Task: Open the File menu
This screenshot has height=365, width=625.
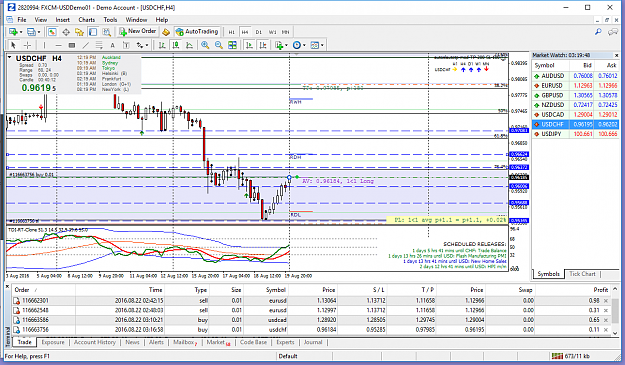Action: (x=22, y=20)
